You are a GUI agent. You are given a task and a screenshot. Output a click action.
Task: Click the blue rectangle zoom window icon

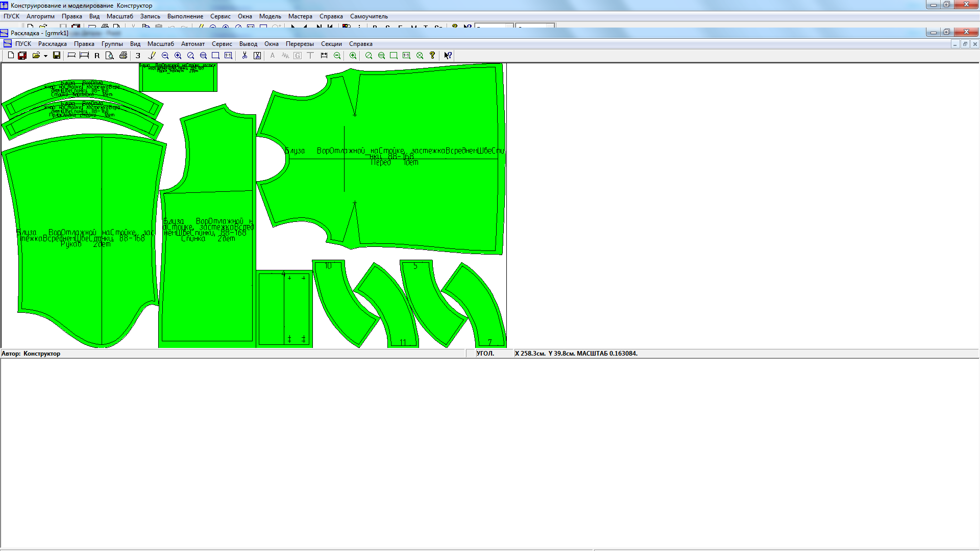(215, 56)
